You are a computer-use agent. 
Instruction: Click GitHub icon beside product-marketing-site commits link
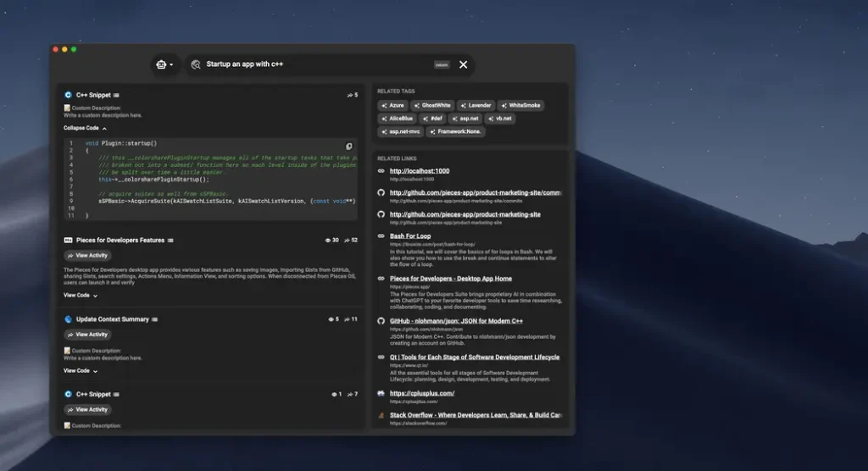381,192
